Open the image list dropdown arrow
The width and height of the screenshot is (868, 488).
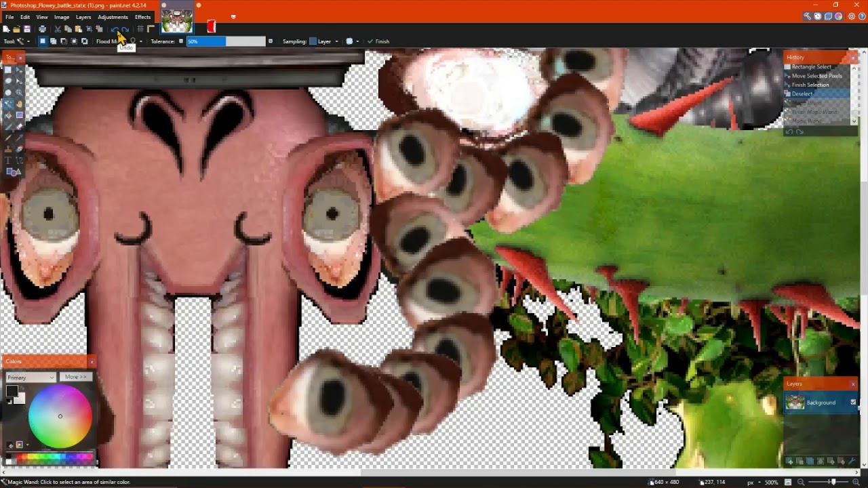(x=233, y=17)
